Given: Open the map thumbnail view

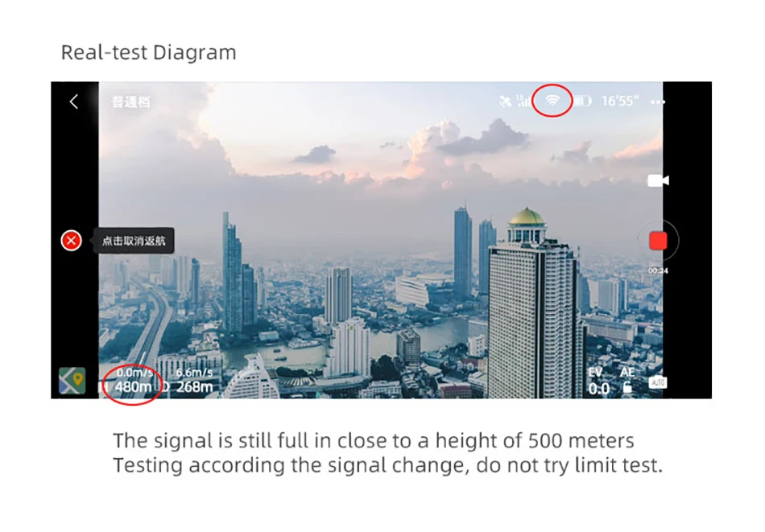Looking at the screenshot, I should pyautogui.click(x=72, y=381).
